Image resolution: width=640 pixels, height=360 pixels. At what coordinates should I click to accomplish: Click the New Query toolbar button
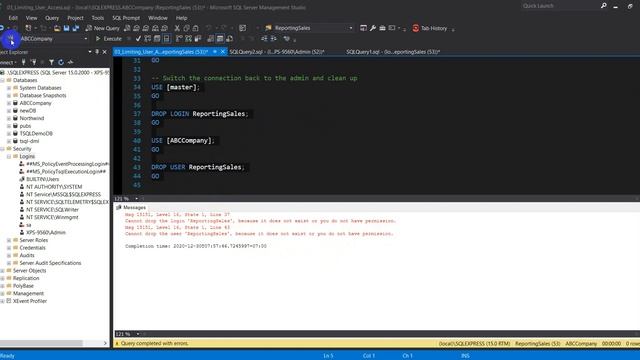[x=102, y=28]
